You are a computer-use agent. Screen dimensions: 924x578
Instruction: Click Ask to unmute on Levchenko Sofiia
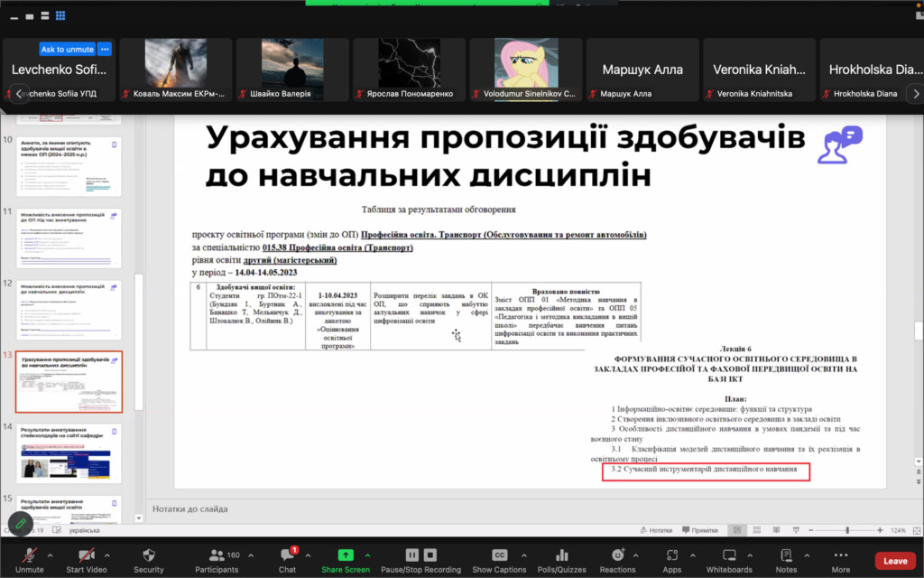click(x=67, y=49)
